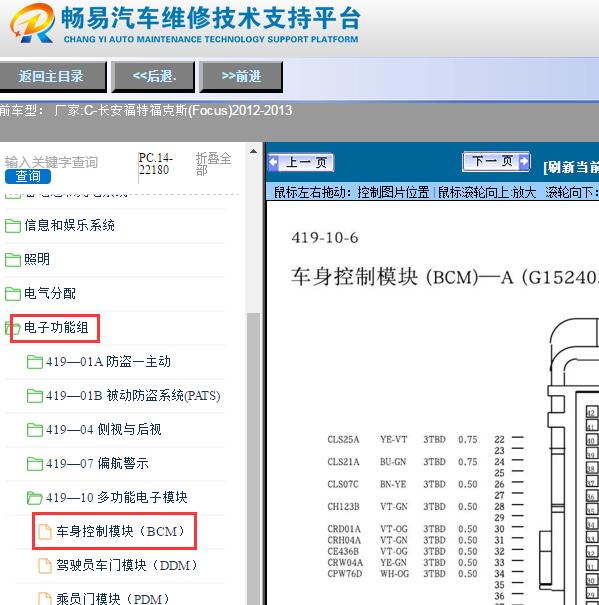
Task: Click 驾驶员车门模块（DDM）document icon
Action: pos(45,566)
